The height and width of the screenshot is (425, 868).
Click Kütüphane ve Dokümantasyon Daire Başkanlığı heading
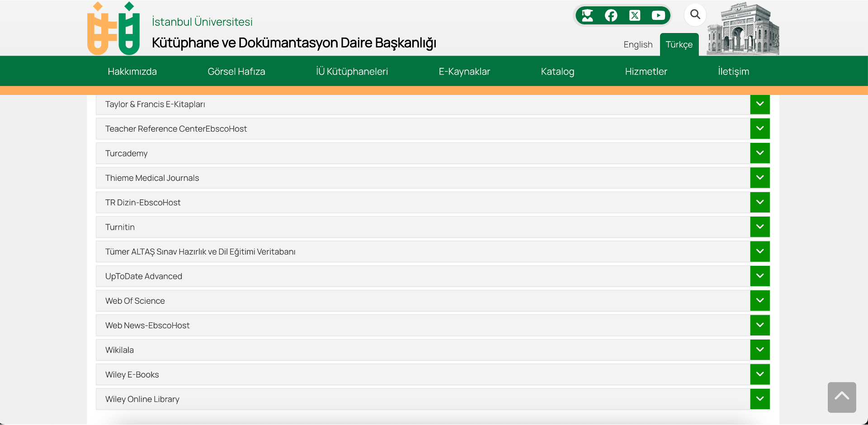point(294,42)
